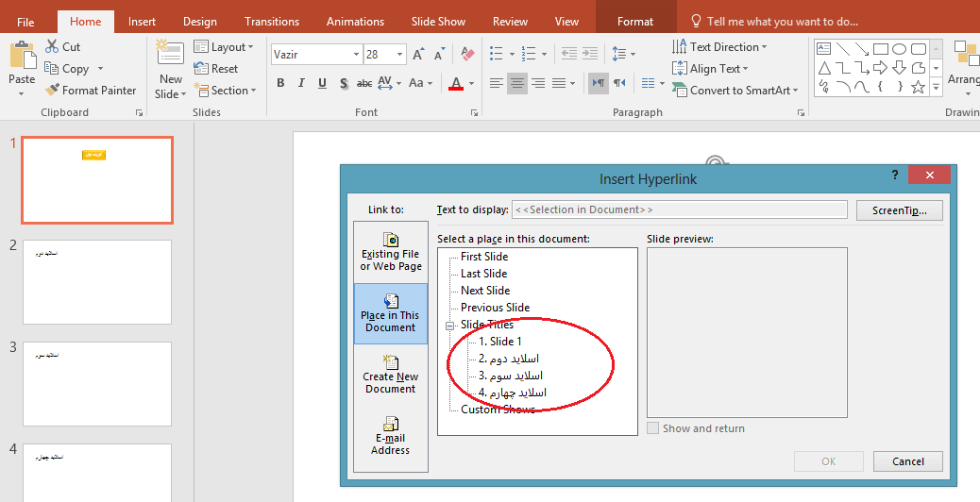
Task: Switch to the Transitions ribbon tab
Action: click(x=274, y=22)
